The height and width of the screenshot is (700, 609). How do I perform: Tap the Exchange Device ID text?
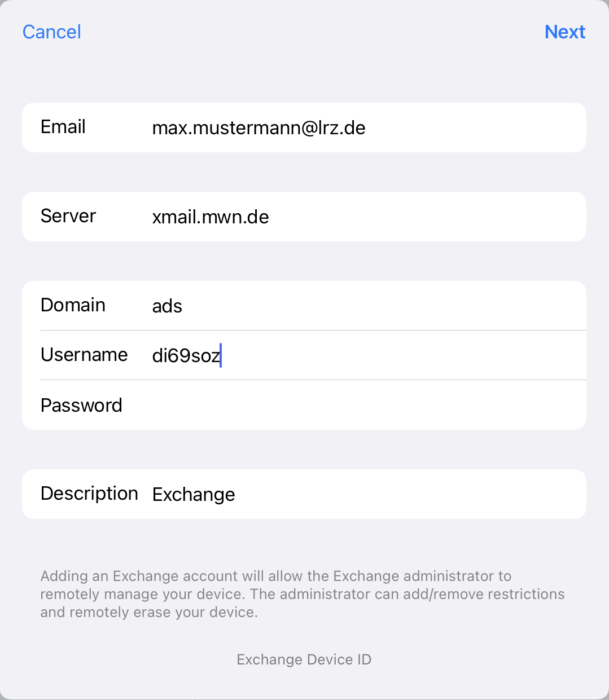tap(304, 660)
